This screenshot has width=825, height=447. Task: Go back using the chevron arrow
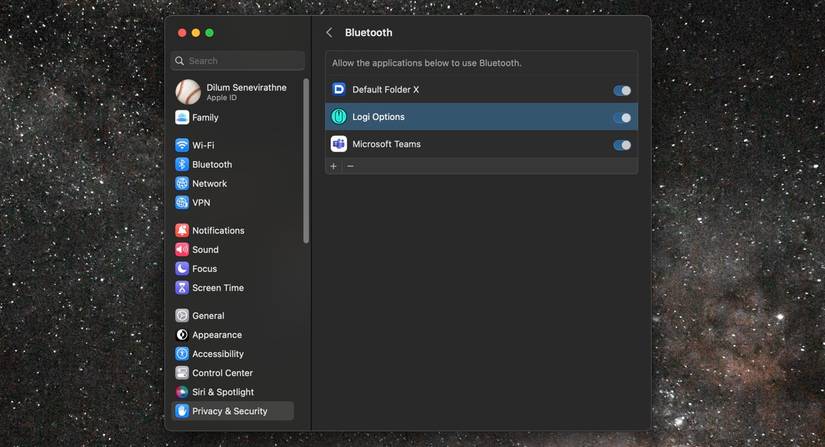[x=329, y=33]
